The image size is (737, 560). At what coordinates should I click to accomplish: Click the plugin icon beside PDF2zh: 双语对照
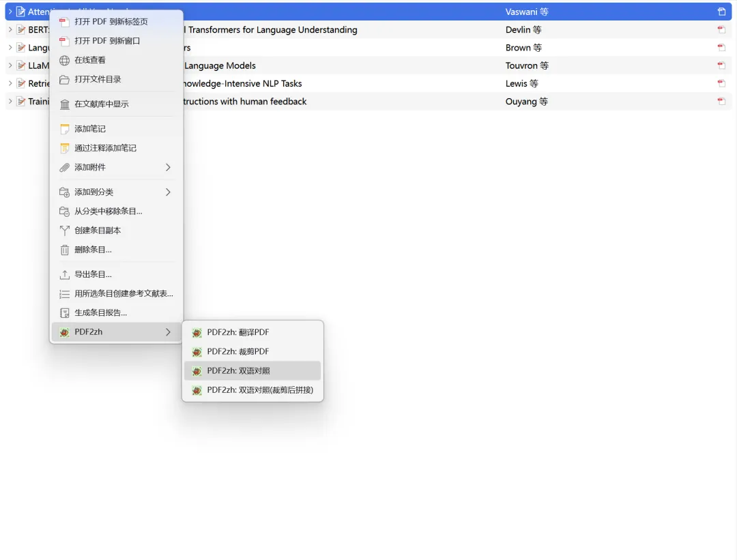(197, 372)
